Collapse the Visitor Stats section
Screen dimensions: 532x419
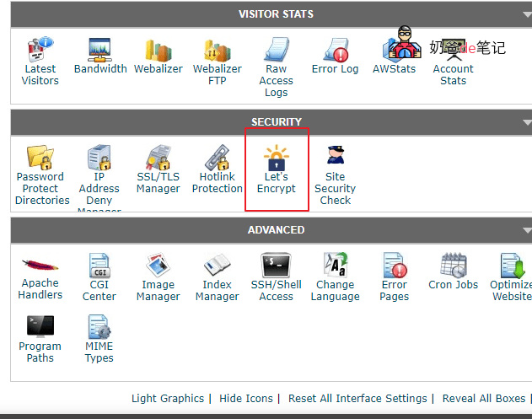pos(527,15)
